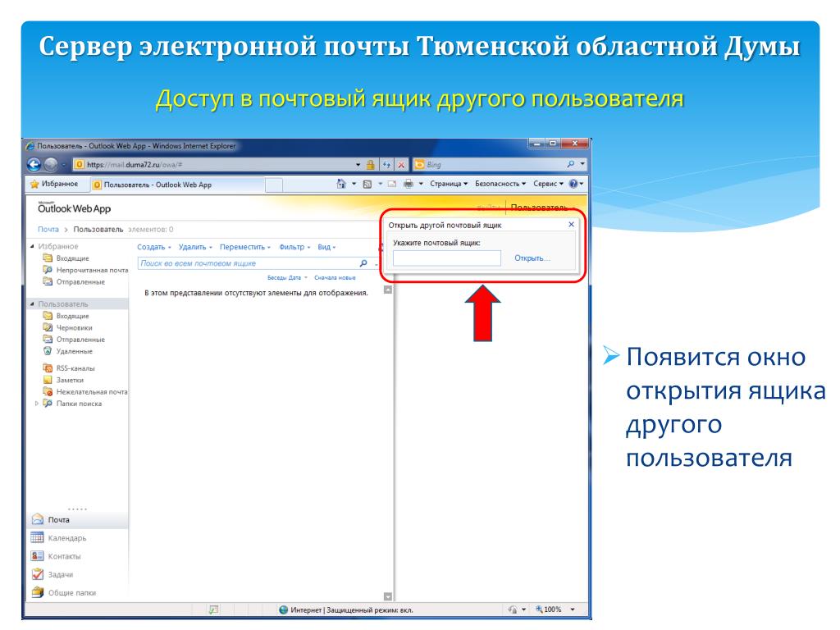Screen dimensions: 840x630
Task: Click the RSS feeds icon in command bar
Action: 367,184
